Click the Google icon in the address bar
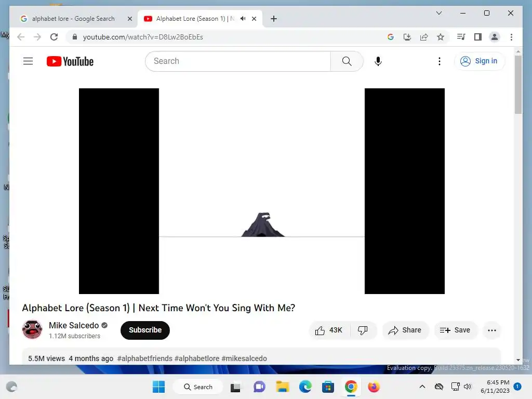Image resolution: width=532 pixels, height=399 pixels. 391,37
